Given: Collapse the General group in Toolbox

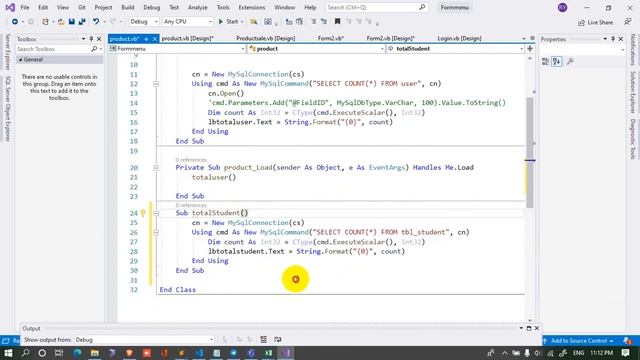Looking at the screenshot, I should pos(20,60).
